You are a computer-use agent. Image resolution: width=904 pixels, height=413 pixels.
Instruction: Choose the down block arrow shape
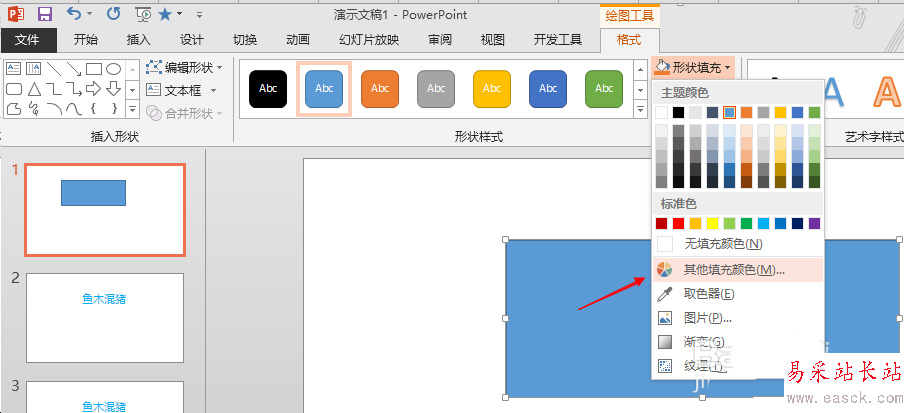click(114, 89)
